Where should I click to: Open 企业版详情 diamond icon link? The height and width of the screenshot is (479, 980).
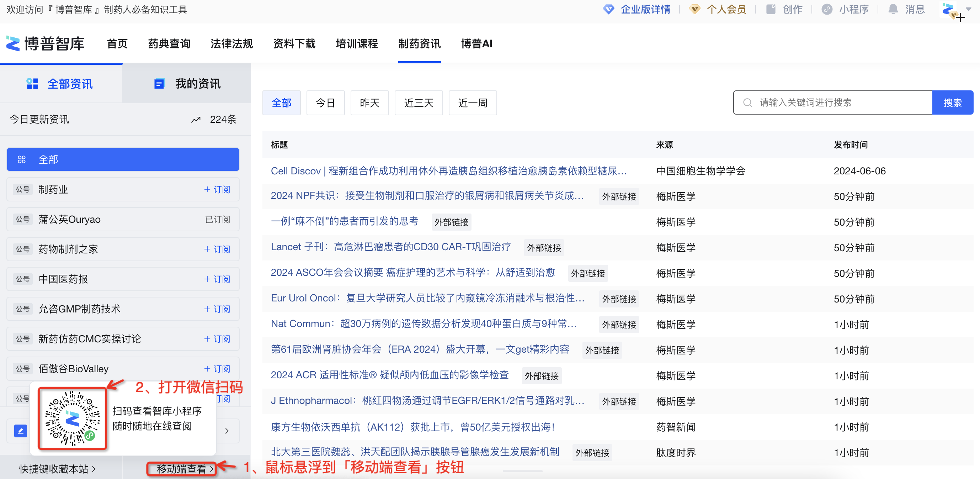point(609,10)
